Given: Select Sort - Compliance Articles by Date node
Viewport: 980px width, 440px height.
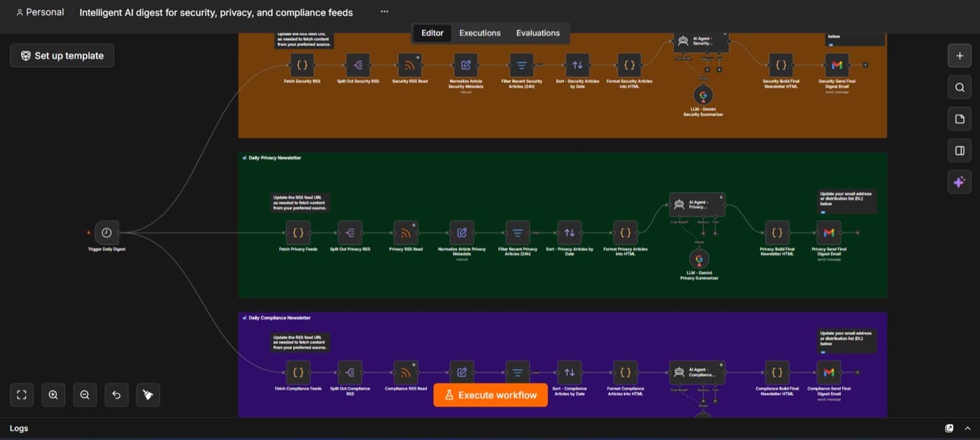Looking at the screenshot, I should [570, 372].
